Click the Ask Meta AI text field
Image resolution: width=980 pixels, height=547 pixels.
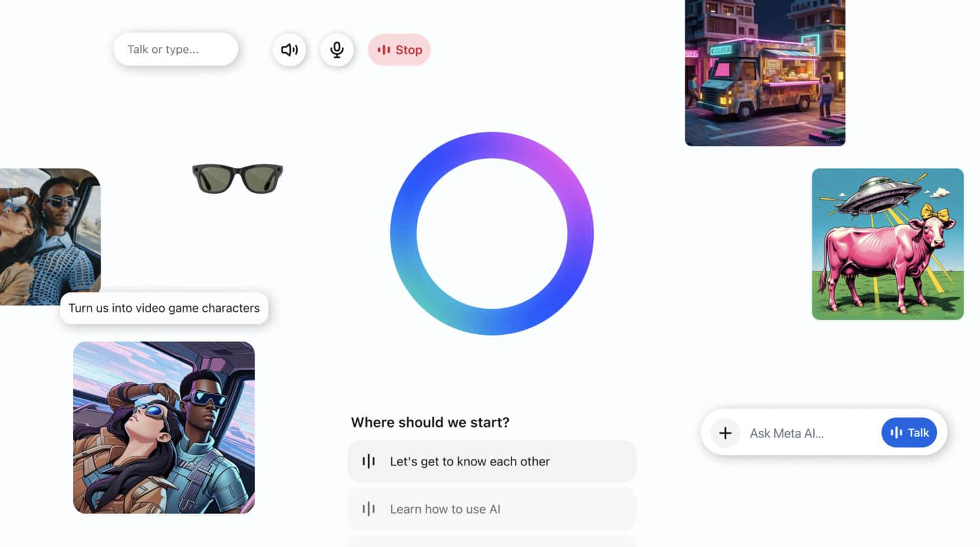(810, 433)
